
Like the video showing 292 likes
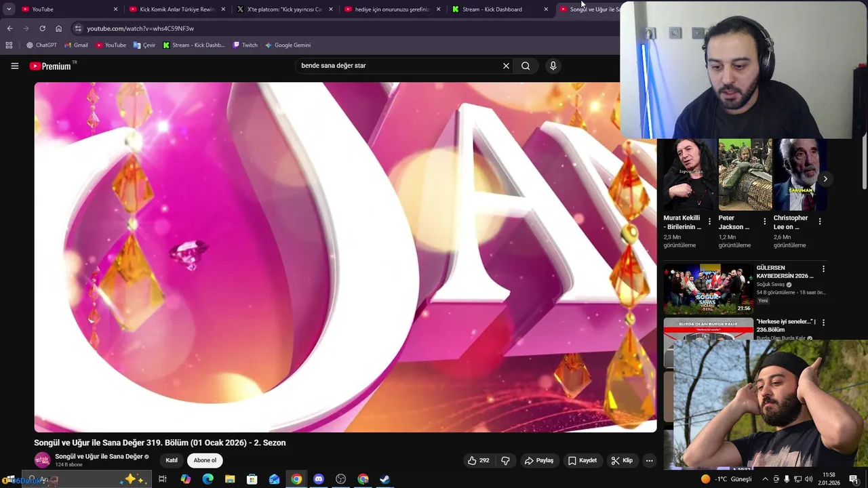pos(478,460)
